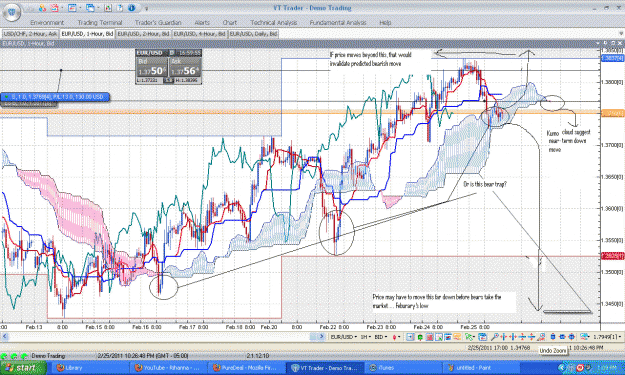This screenshot has width=625, height=375.
Task: Click the document icon in quick access toolbar
Action: pos(119,8)
